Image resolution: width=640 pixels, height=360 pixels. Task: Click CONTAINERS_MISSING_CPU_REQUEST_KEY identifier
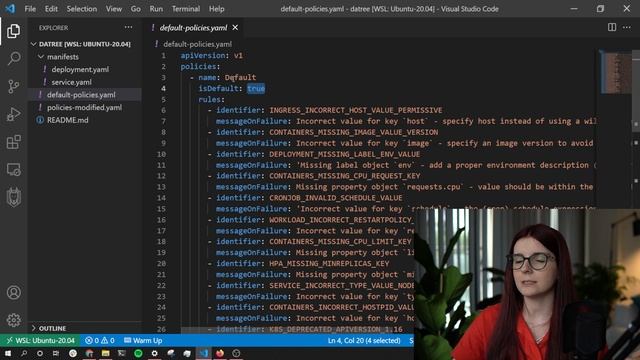tap(344, 176)
